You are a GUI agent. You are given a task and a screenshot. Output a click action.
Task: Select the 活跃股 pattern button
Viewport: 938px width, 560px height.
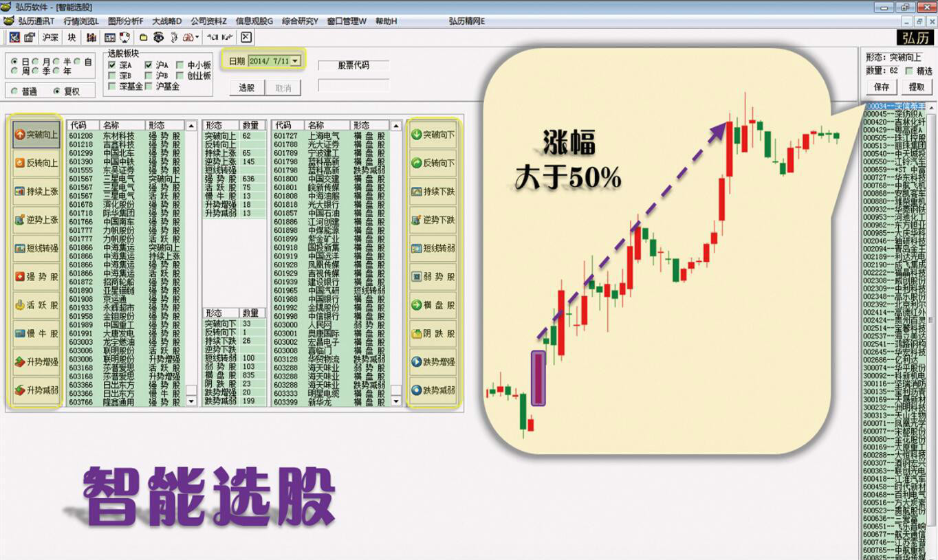(36, 305)
